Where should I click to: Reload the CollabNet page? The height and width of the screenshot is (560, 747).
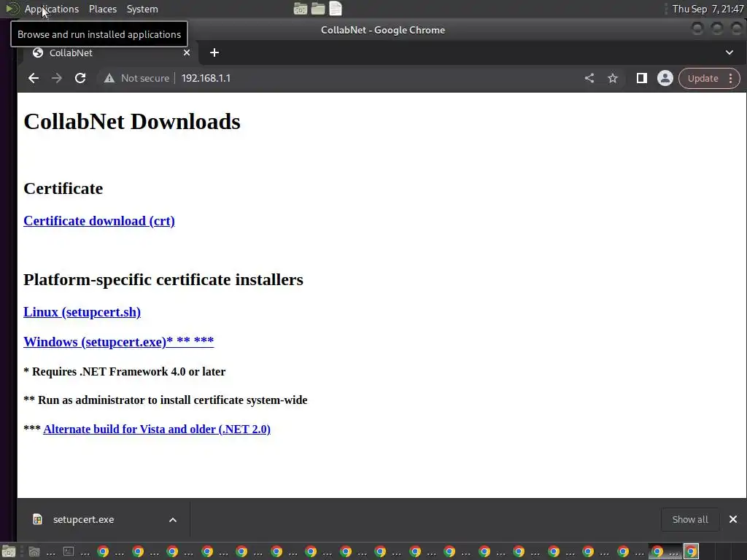80,78
